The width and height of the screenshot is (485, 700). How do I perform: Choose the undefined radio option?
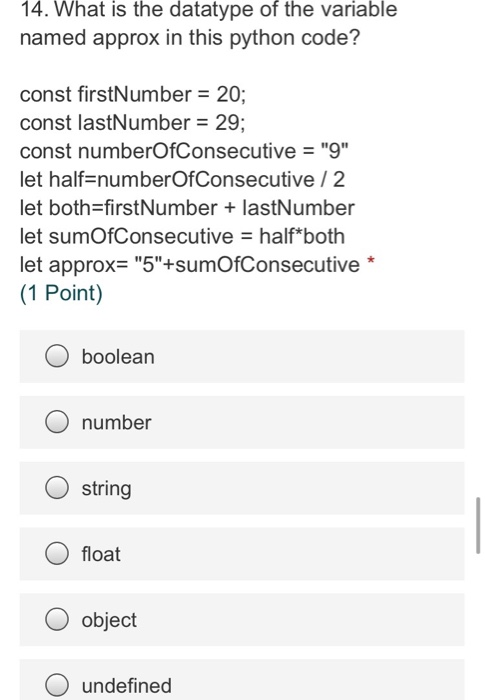click(57, 685)
